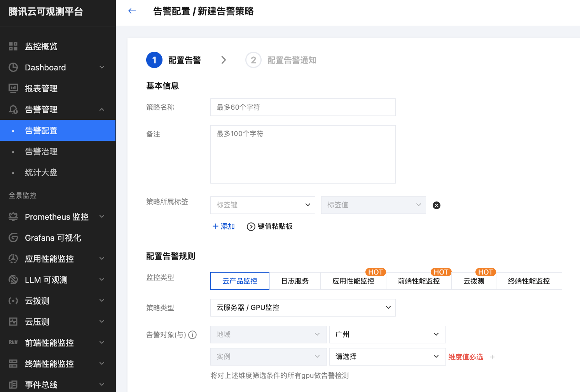Expand the 事件总线 sidebar chevron

102,385
